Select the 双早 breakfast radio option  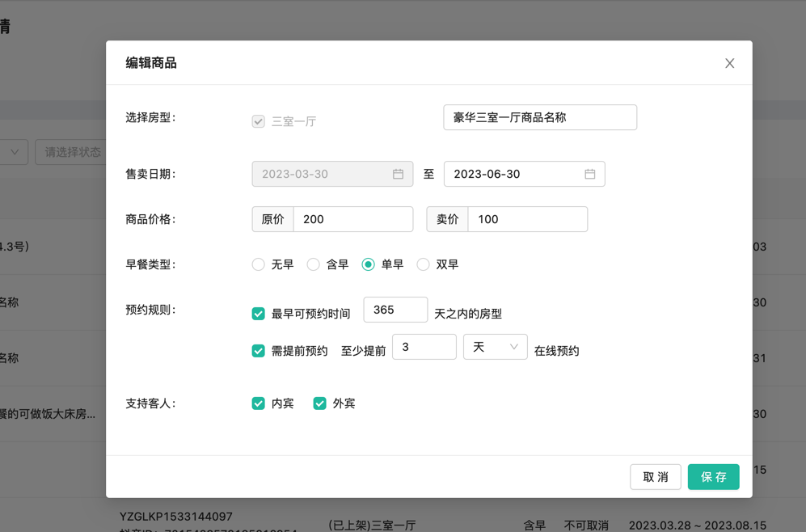[423, 264]
